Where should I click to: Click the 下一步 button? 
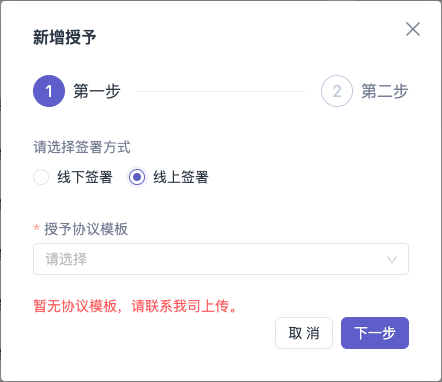click(375, 333)
